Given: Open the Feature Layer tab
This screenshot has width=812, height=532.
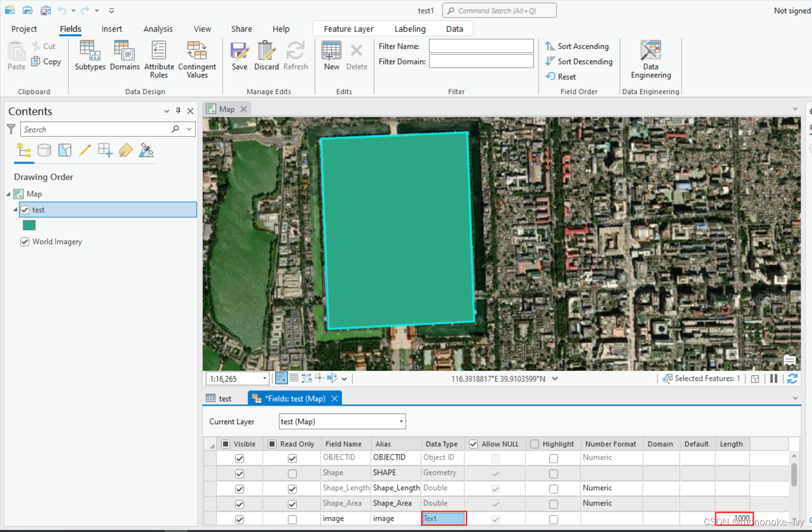Looking at the screenshot, I should coord(348,29).
